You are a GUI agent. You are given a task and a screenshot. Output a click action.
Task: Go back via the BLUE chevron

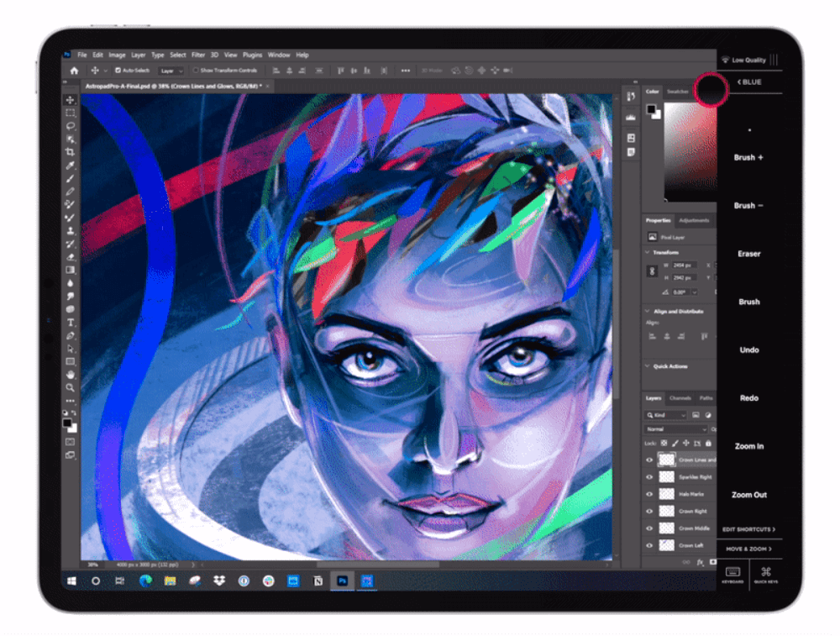point(749,82)
